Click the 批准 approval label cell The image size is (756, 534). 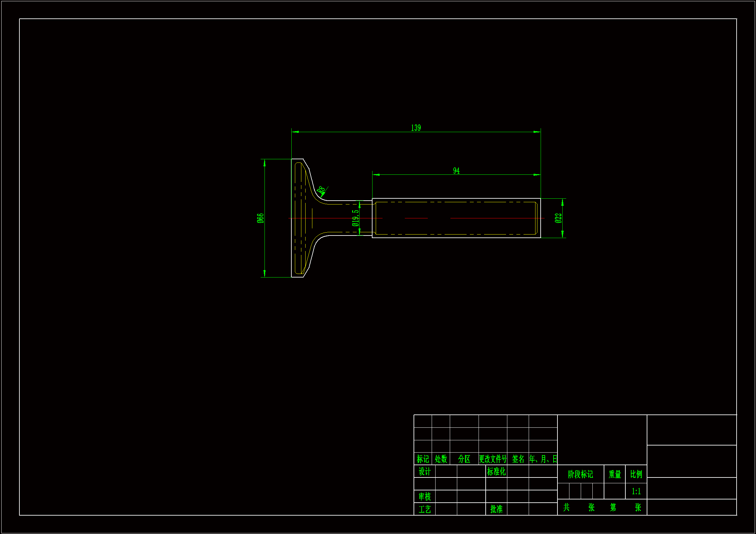496,509
